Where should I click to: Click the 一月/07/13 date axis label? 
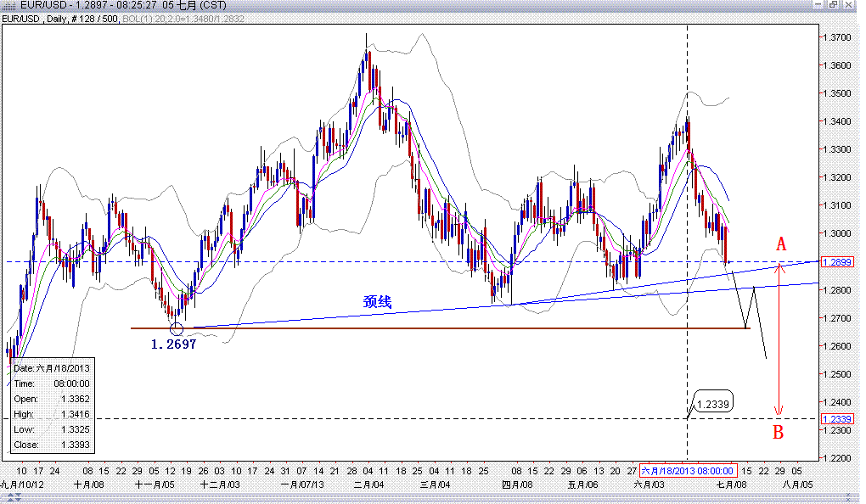click(x=302, y=484)
